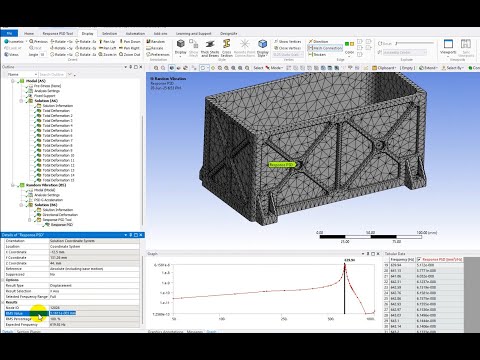480x360 pixels.
Task: Toggle Cross Section display
Action: point(227,47)
